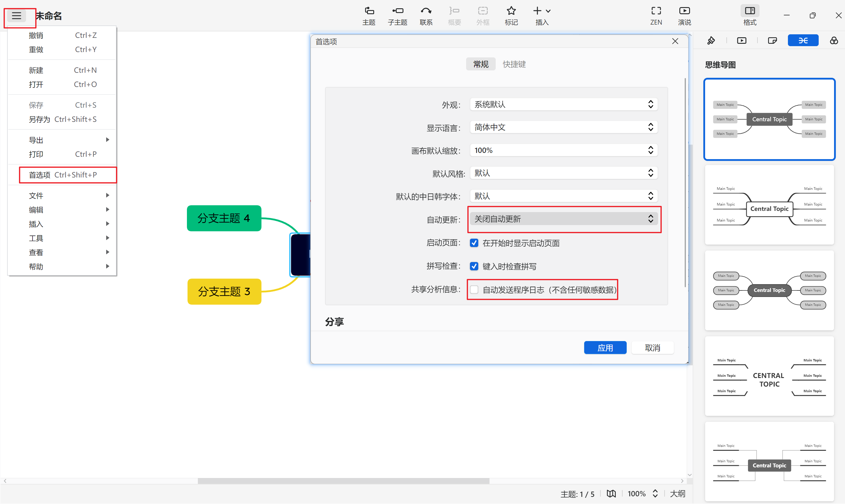The height and width of the screenshot is (504, 845).
Task: Open the 外观 appearance dropdown
Action: [x=563, y=104]
